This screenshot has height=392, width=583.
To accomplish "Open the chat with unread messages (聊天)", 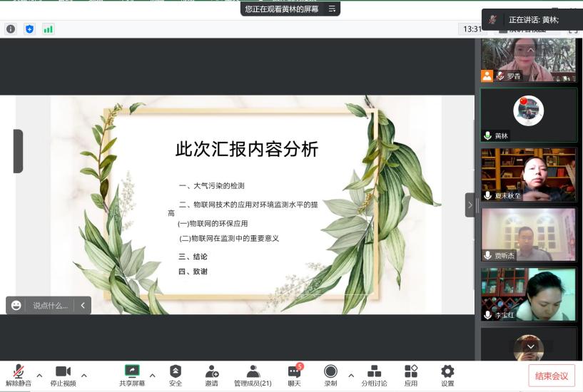I will click(294, 372).
